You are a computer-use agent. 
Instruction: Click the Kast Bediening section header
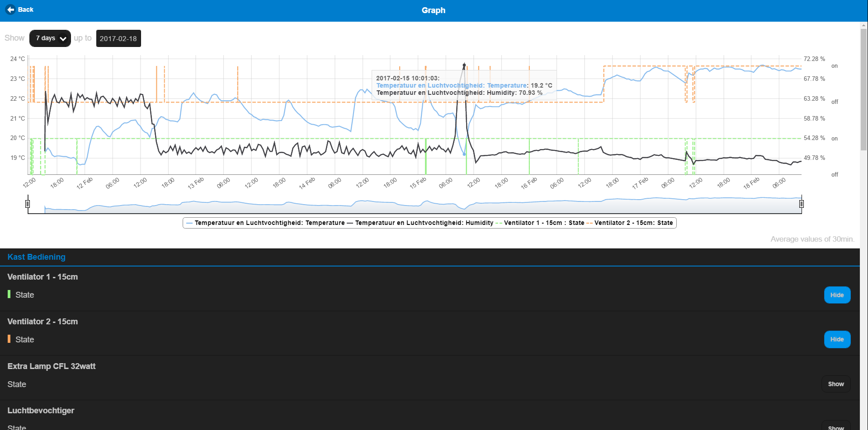37,257
